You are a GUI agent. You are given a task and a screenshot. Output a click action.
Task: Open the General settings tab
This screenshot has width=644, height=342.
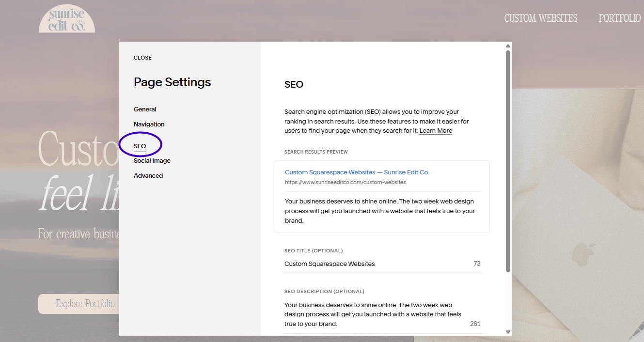click(x=145, y=109)
